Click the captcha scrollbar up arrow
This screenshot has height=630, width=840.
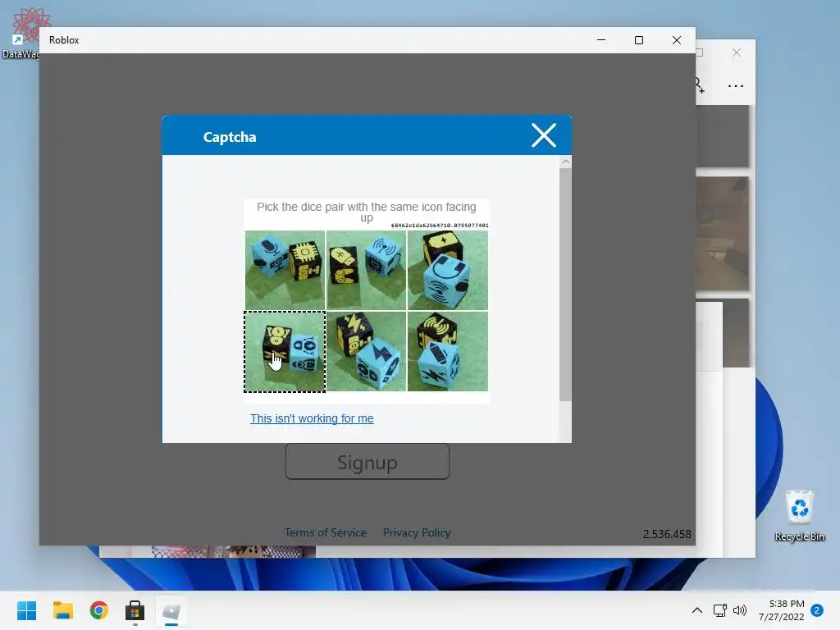pos(566,162)
